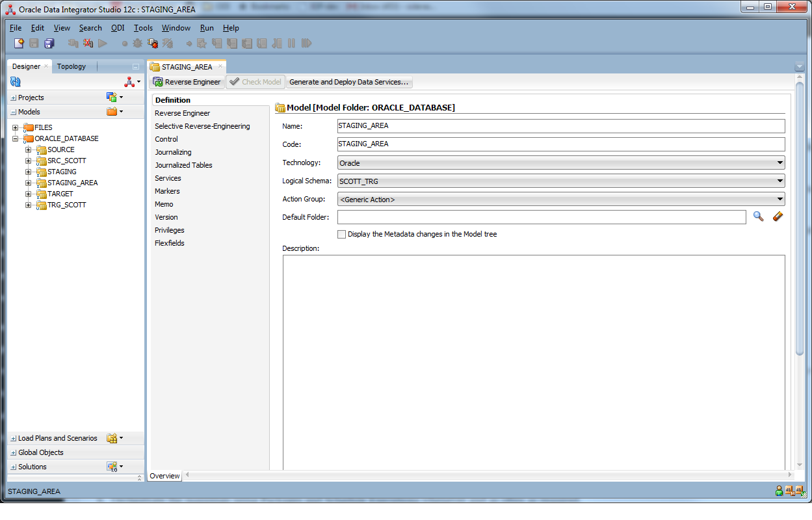Screen dimensions: 812x520
Task: Click the magnifier icon next to Default Folder
Action: (x=758, y=216)
